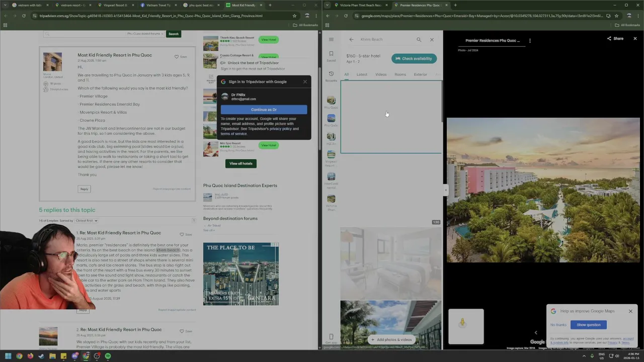Viewport: 644px width, 362px height.
Task: Switch to Vietnam Travel Tips Facebook tab
Action: point(159,5)
